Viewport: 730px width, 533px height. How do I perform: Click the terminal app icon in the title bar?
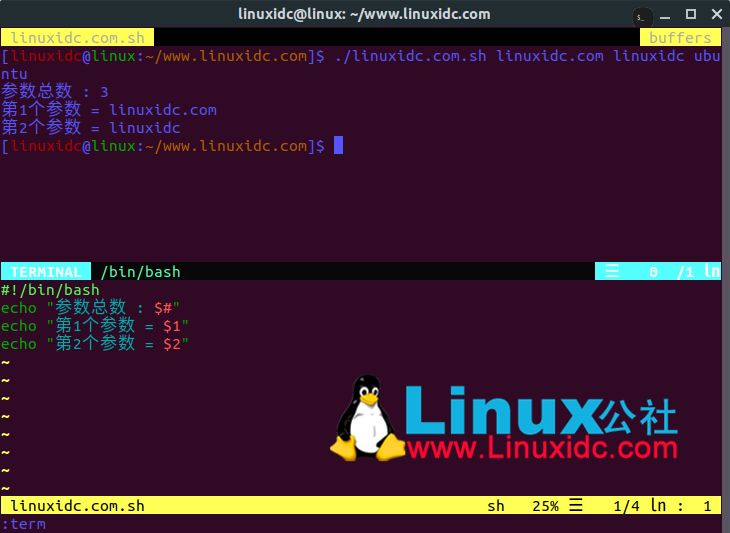click(x=642, y=18)
